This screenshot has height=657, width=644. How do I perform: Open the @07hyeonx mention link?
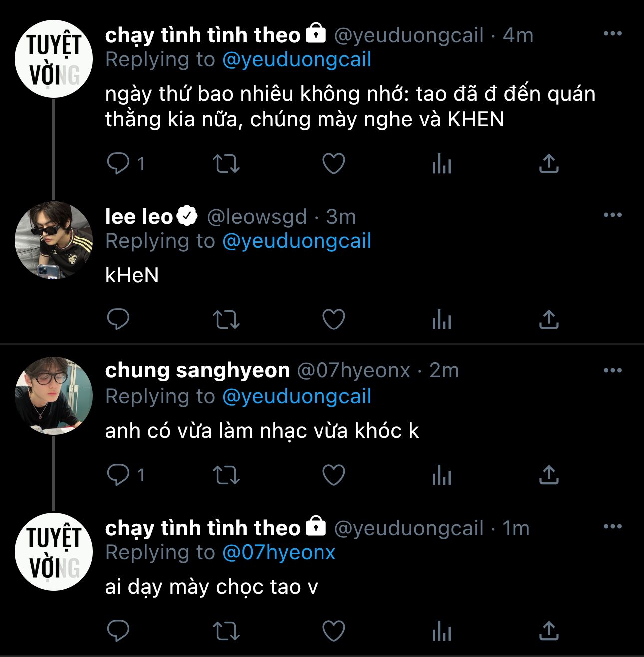[279, 552]
